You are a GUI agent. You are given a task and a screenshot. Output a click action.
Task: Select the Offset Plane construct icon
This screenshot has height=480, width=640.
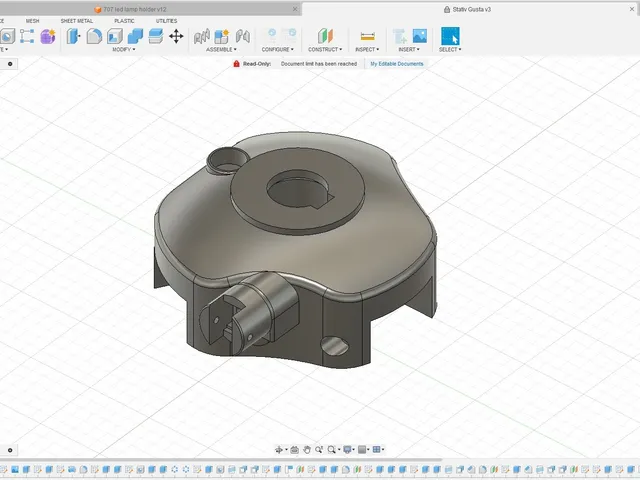tap(325, 36)
